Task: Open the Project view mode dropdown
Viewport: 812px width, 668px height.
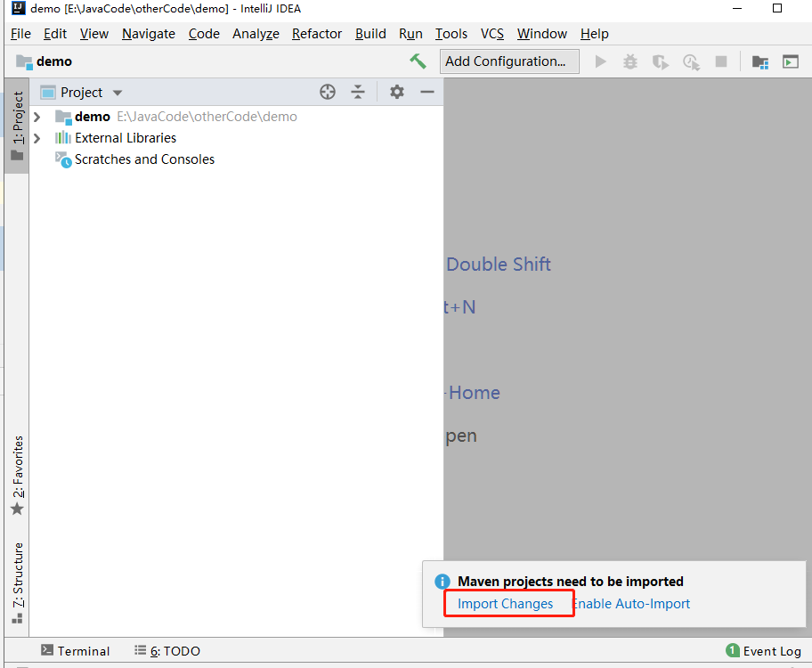Action: tap(117, 92)
